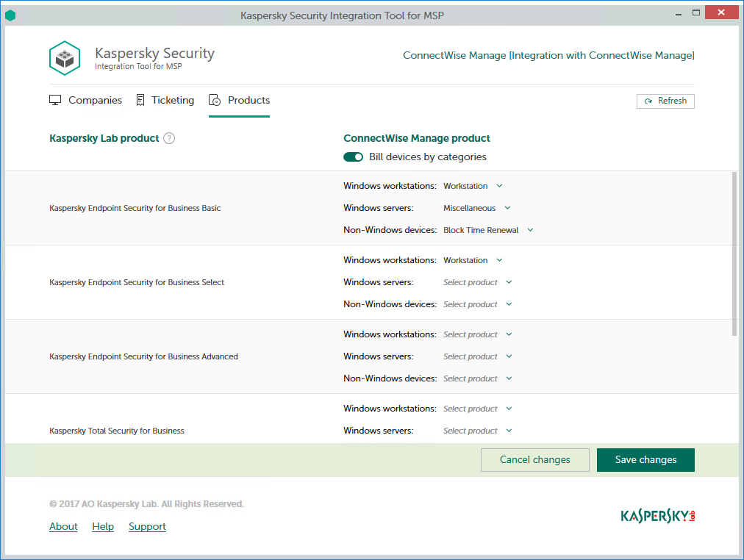The height and width of the screenshot is (560, 744).
Task: Open the Miscellaneous Windows servers dropdown
Action: pyautogui.click(x=476, y=208)
